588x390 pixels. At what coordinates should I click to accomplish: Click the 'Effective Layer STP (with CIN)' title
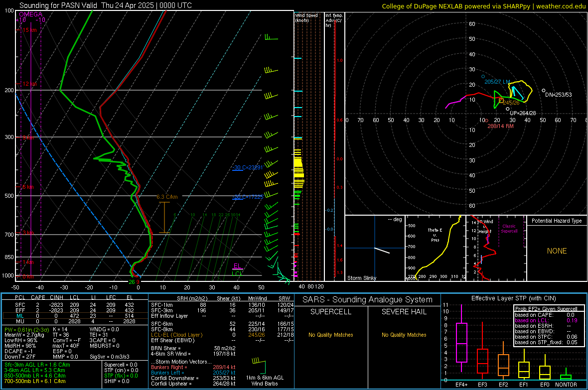point(513,298)
